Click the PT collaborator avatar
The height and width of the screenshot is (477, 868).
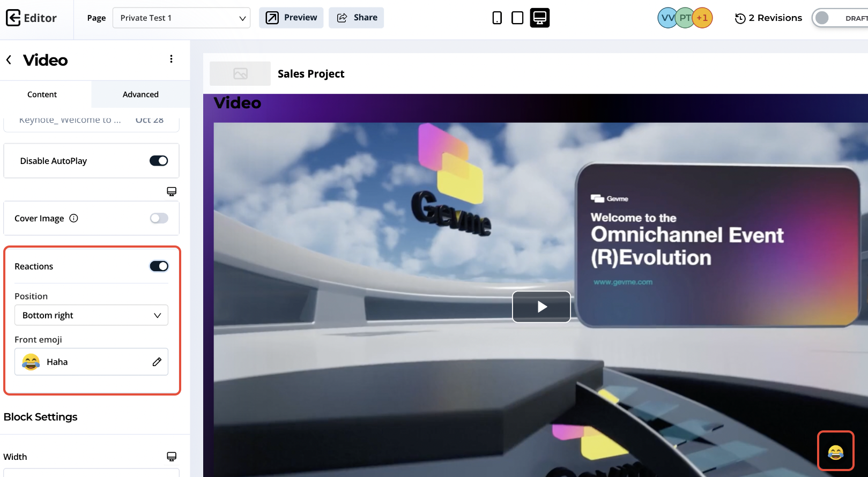685,18
